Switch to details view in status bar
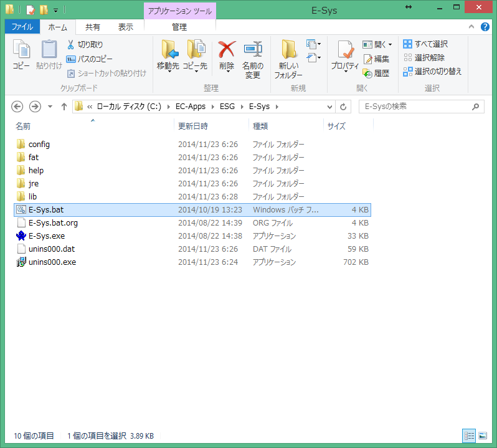Image resolution: width=497 pixels, height=448 pixels. click(x=469, y=436)
